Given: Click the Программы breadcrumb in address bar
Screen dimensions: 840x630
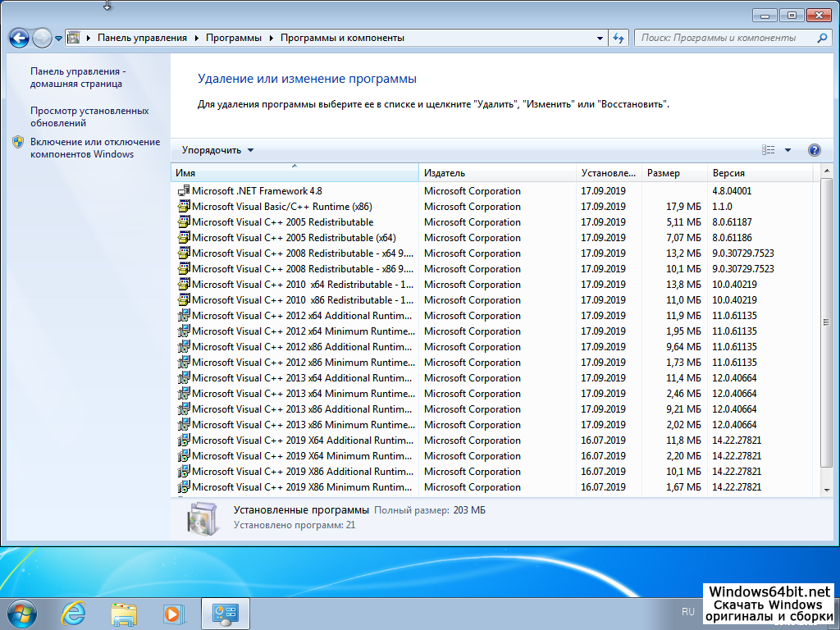Looking at the screenshot, I should (234, 38).
